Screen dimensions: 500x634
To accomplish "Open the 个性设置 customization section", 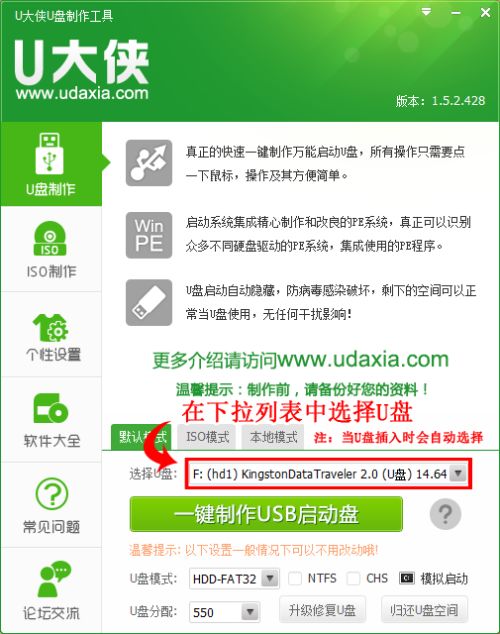I will coord(51,335).
